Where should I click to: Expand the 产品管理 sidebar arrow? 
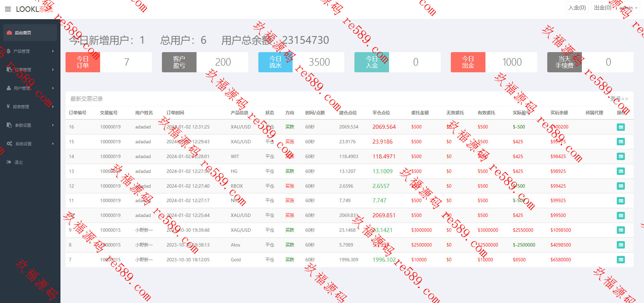53,51
